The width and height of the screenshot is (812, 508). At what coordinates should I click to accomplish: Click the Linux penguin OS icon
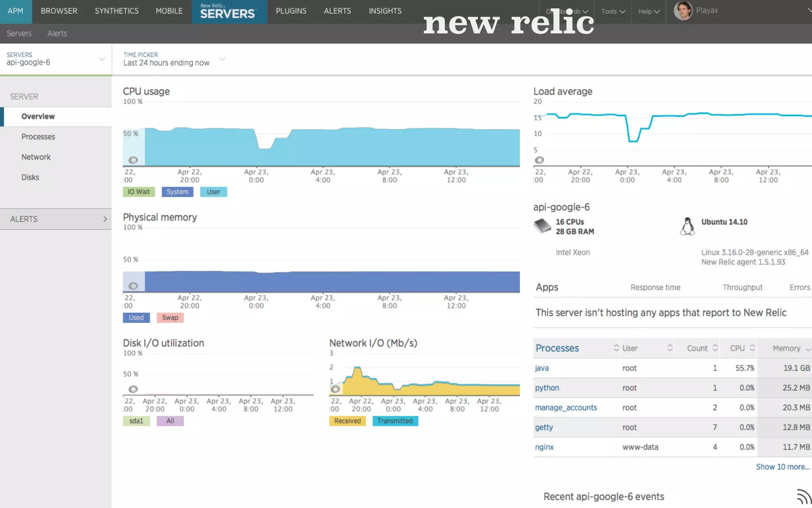coord(688,226)
